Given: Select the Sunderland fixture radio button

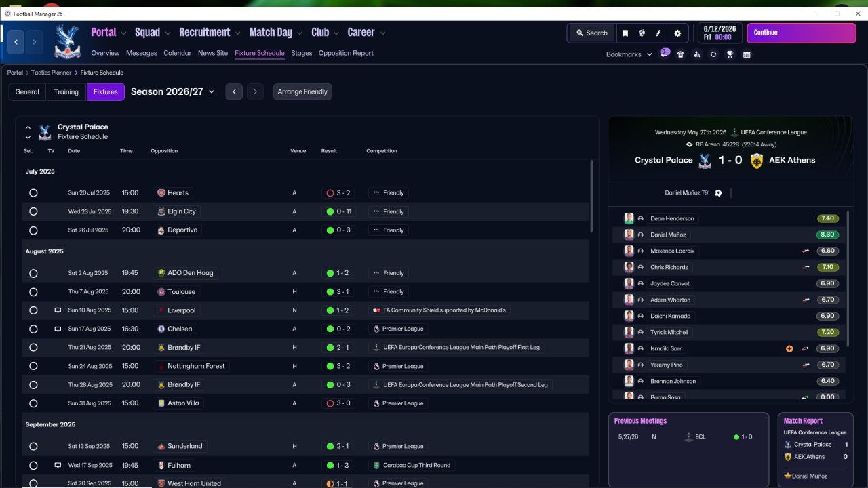Looking at the screenshot, I should coord(33,447).
